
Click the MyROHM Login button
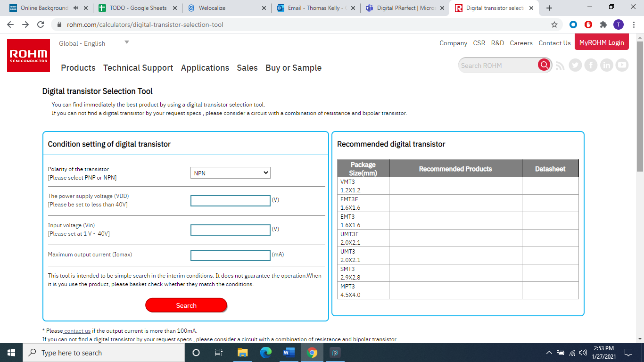(602, 42)
